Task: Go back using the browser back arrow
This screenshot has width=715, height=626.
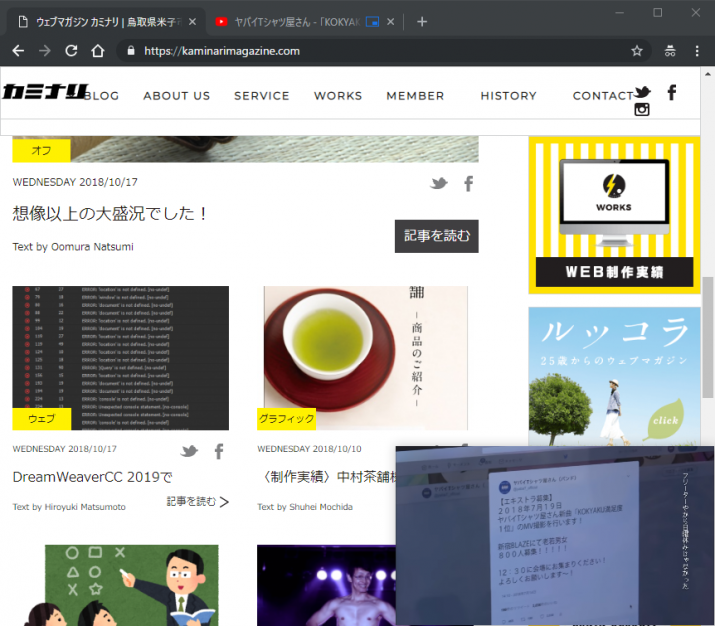Action: click(x=18, y=51)
